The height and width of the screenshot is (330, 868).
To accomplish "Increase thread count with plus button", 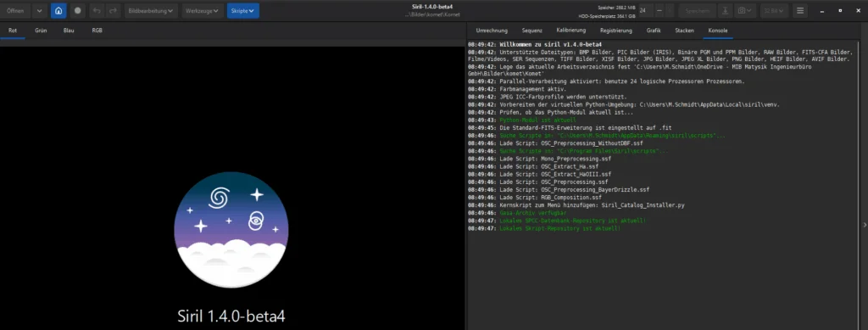I will point(670,10).
